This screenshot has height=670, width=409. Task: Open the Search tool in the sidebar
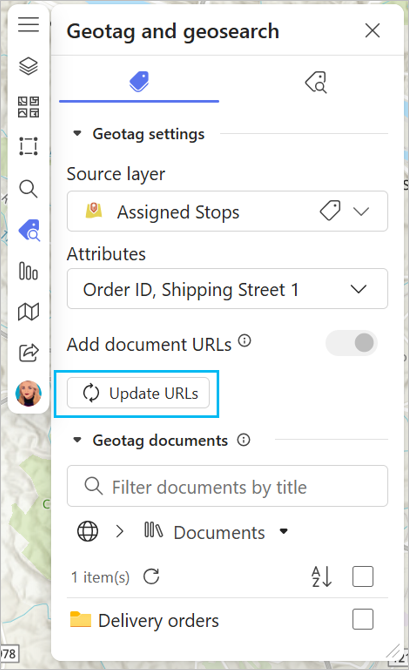click(28, 188)
